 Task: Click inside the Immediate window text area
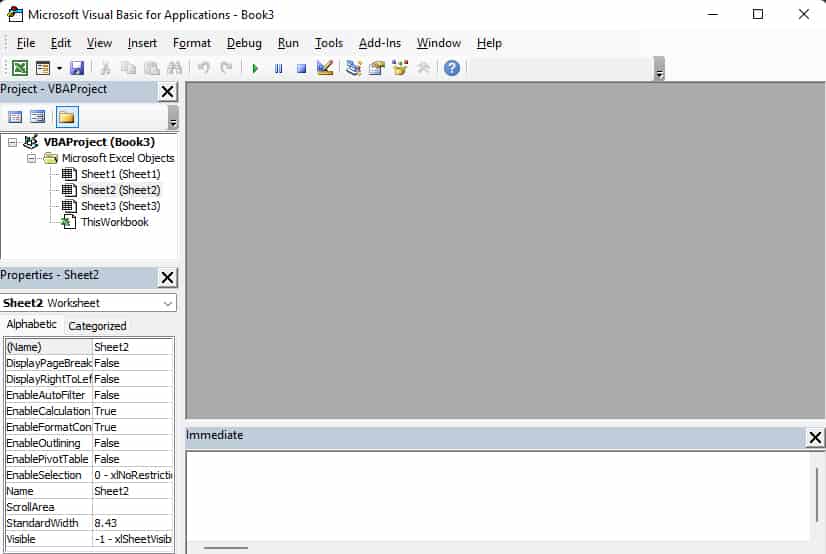click(x=498, y=495)
